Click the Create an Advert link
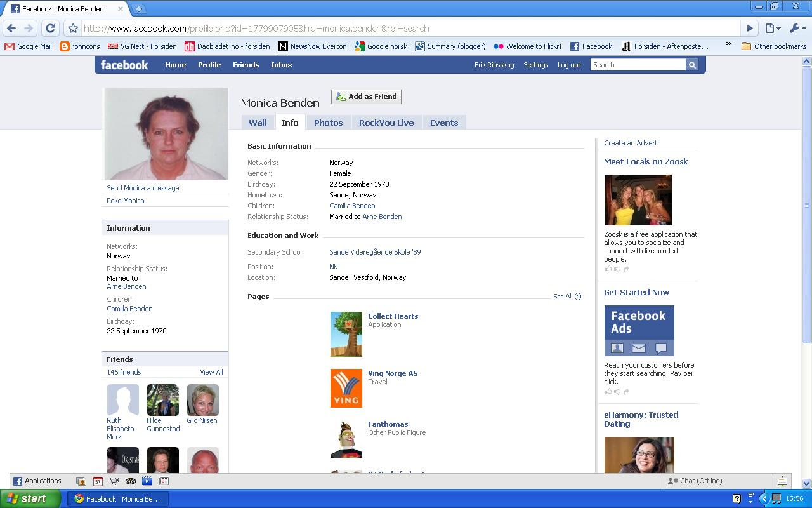812x508 pixels. (x=631, y=143)
